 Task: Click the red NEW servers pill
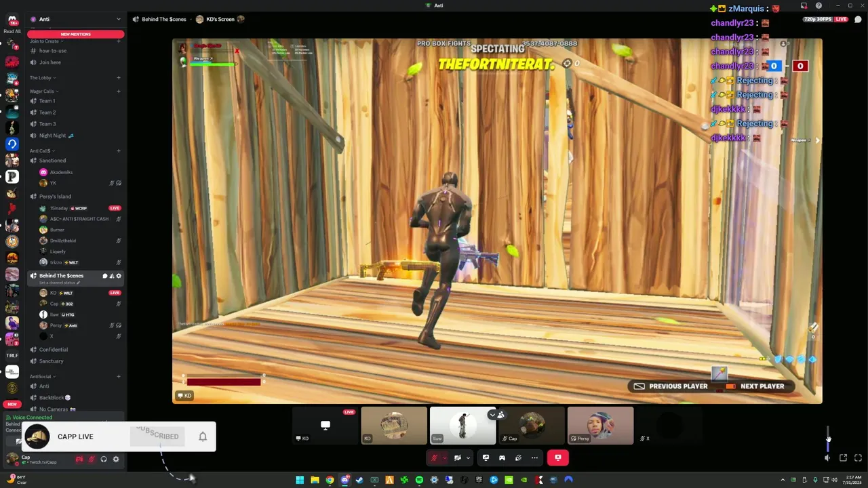12,404
